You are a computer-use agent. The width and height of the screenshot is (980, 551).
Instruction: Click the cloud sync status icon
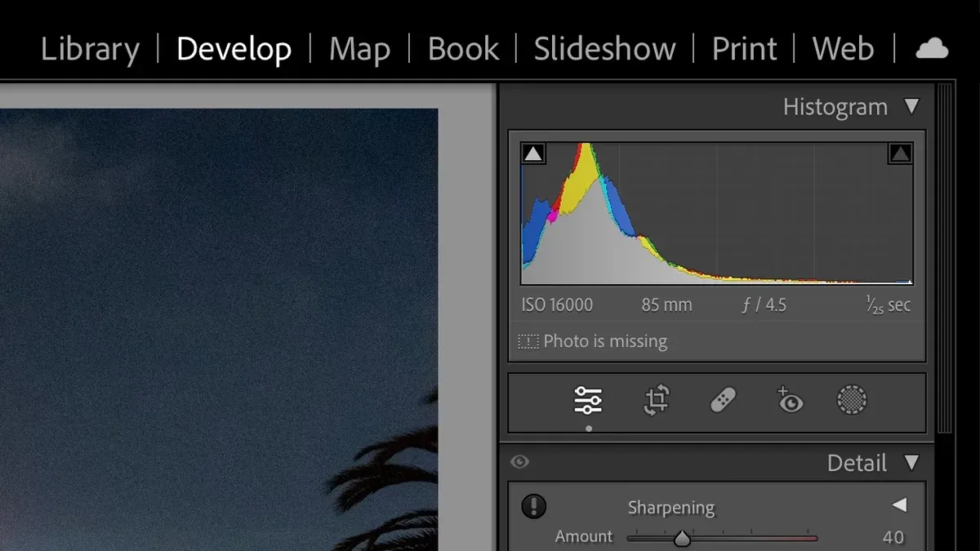click(x=932, y=50)
